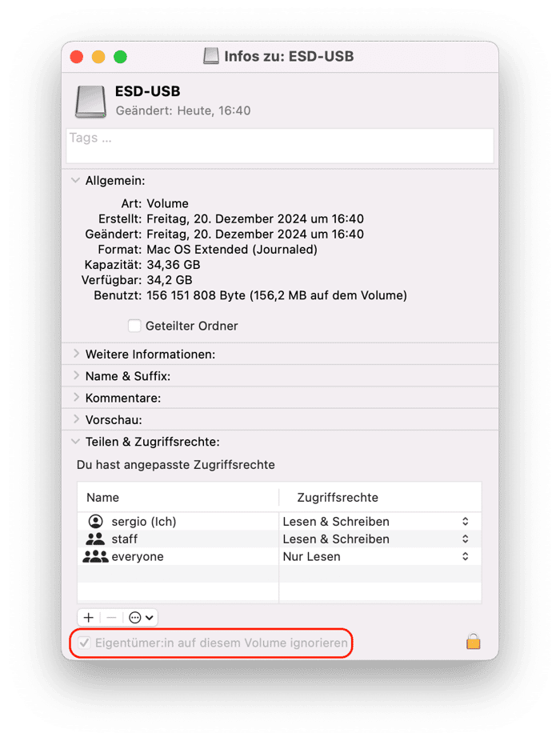The width and height of the screenshot is (560, 741).
Task: Click the window title Infos zu: ESD-USB
Action: (289, 56)
